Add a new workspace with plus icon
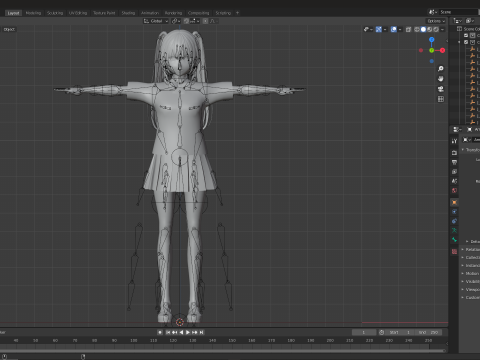The height and width of the screenshot is (360, 480). click(x=238, y=13)
